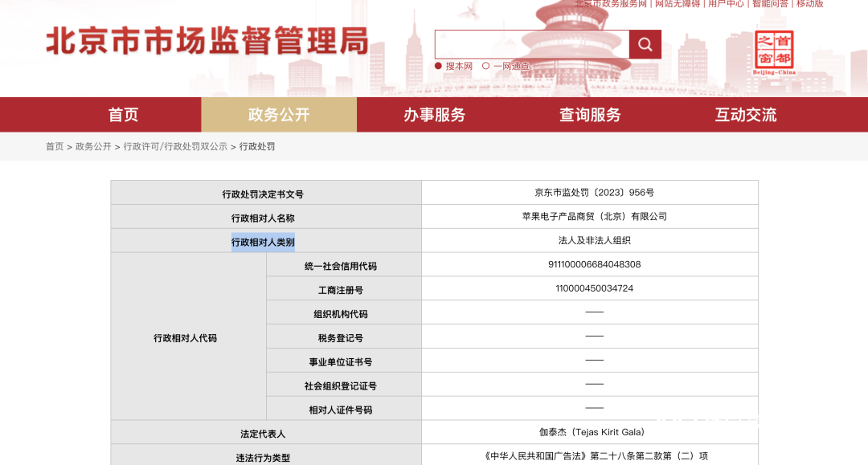This screenshot has height=465, width=868.
Task: Select the 一网通查 radio option
Action: (485, 66)
